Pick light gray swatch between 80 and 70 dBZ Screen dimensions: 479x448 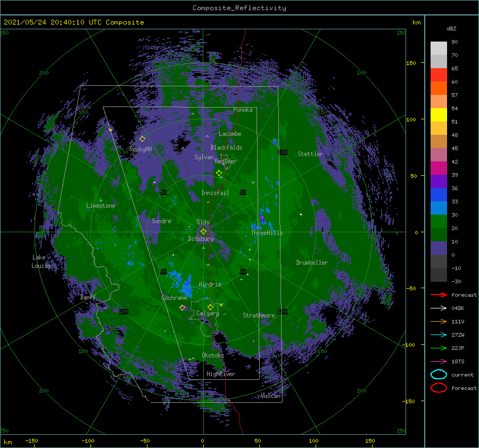click(439, 48)
